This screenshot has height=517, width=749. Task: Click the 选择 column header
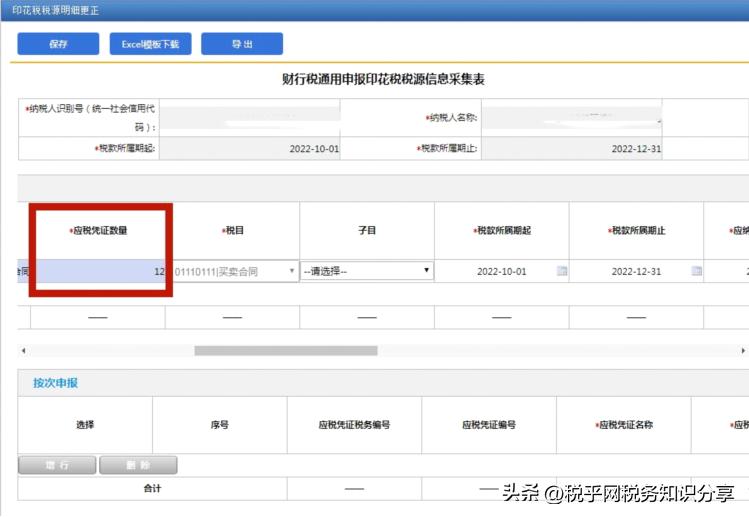[85, 424]
